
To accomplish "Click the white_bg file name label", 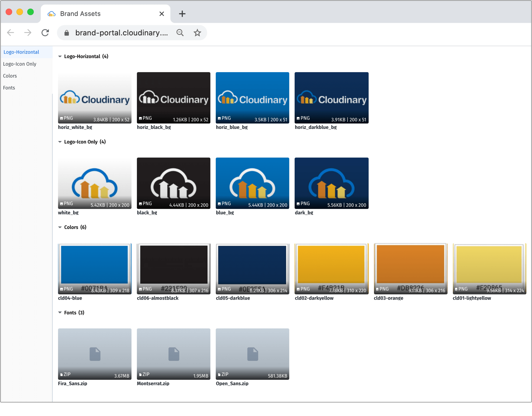I will [x=68, y=213].
